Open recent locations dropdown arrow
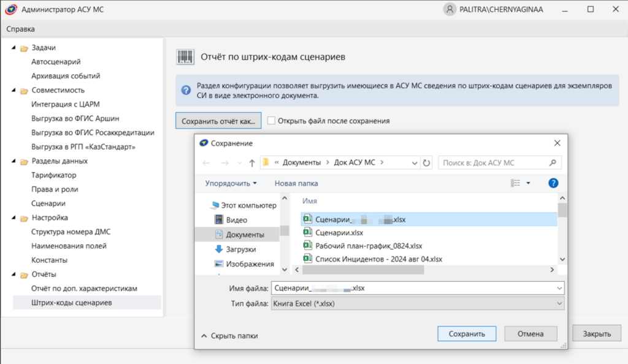Screen dimensions: 628x364 coord(240,163)
